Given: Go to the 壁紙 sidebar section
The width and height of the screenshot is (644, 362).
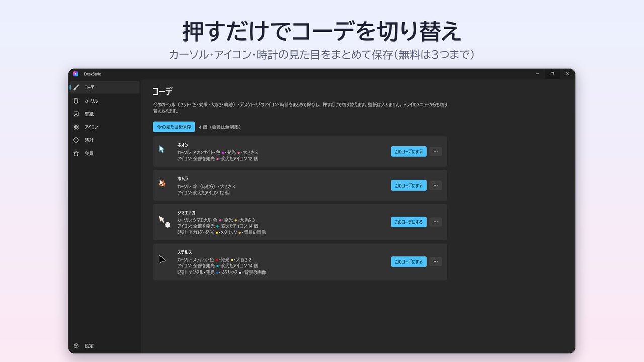Looking at the screenshot, I should pos(105,114).
